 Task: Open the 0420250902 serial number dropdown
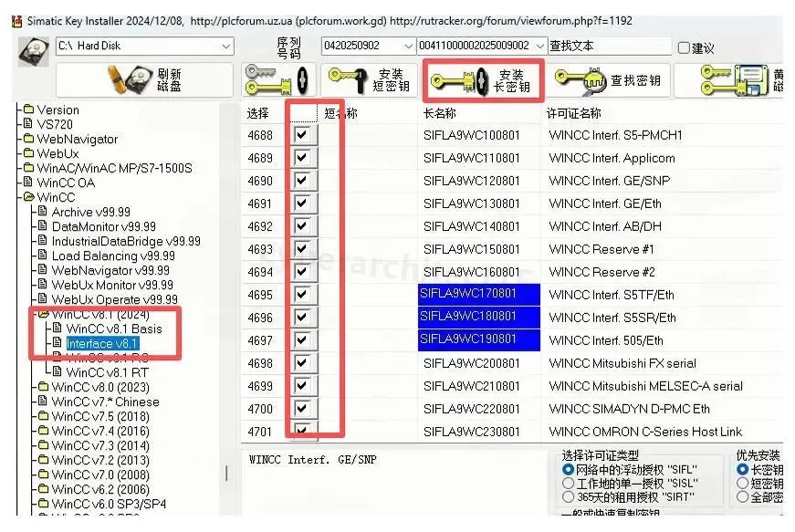[408, 47]
